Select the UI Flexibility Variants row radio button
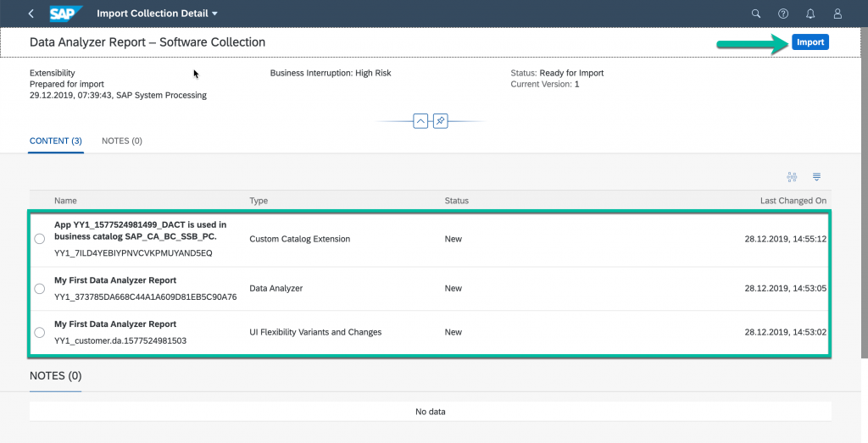868x443 pixels. click(x=39, y=332)
